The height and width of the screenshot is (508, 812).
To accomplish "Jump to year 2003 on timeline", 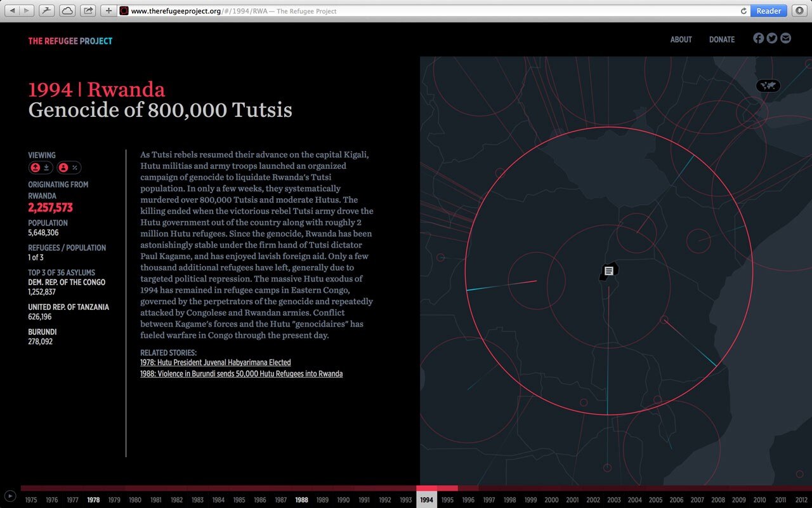I will pyautogui.click(x=614, y=500).
